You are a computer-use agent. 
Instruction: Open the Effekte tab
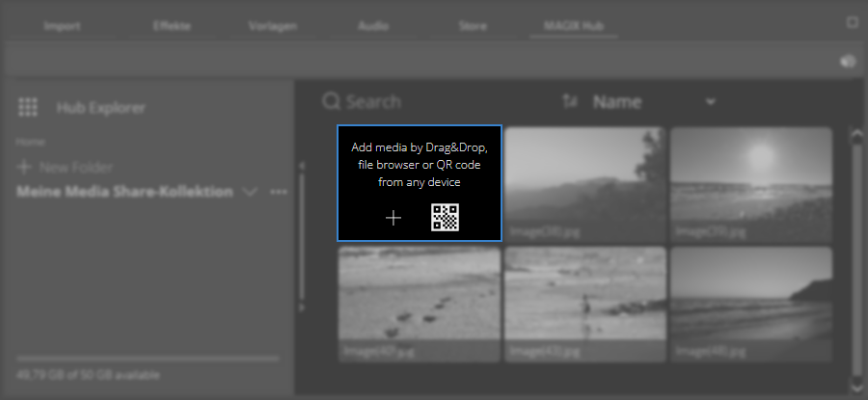click(x=172, y=26)
